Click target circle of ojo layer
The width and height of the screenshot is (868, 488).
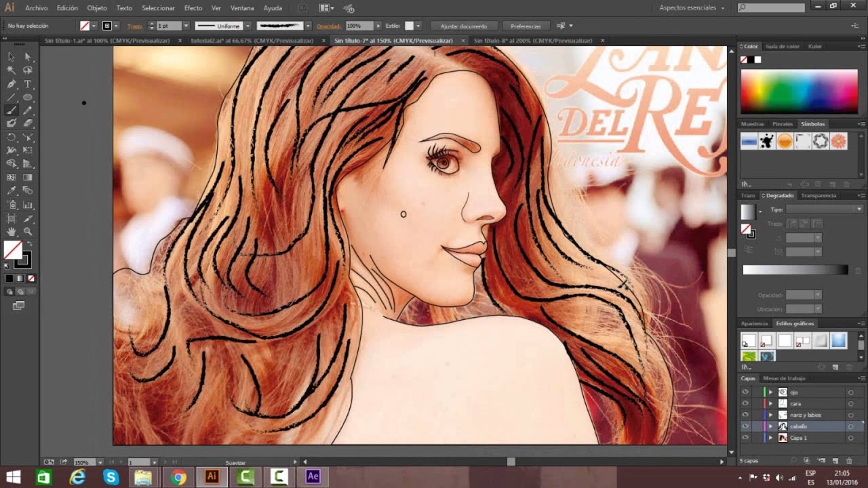pos(850,392)
